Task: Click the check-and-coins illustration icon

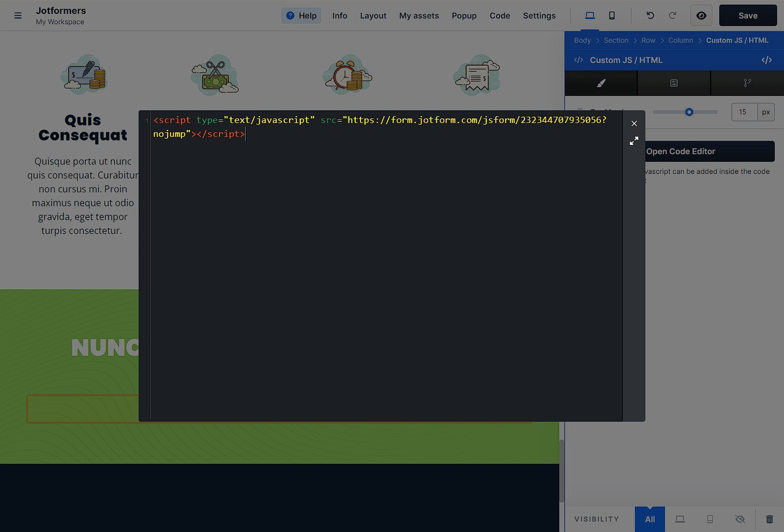Action: tap(84, 75)
